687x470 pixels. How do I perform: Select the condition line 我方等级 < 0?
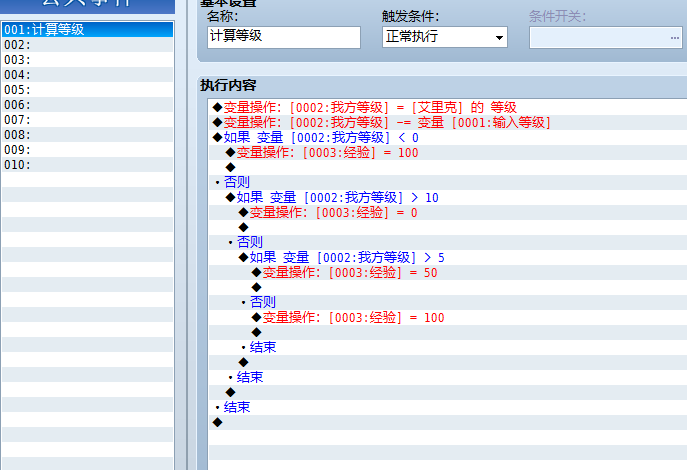(448, 138)
